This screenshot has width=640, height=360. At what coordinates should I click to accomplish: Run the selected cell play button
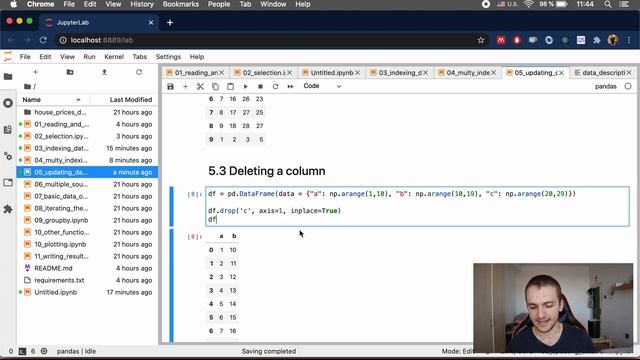tap(245, 87)
